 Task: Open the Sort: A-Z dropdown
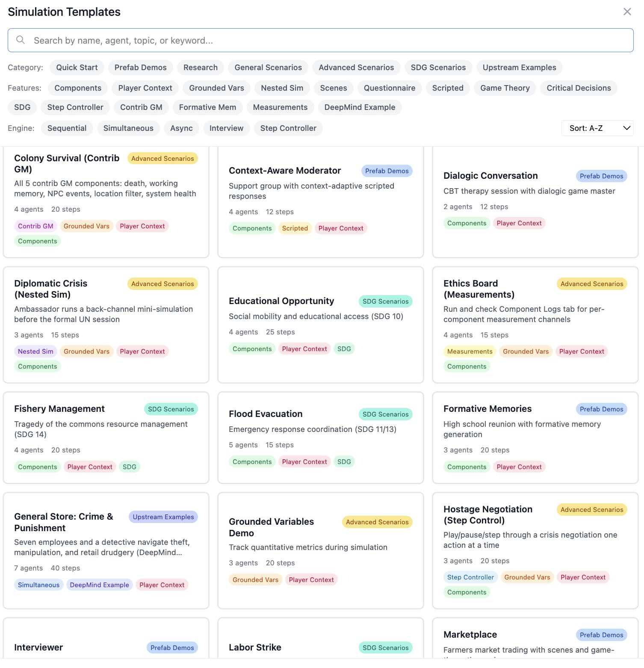tap(597, 128)
